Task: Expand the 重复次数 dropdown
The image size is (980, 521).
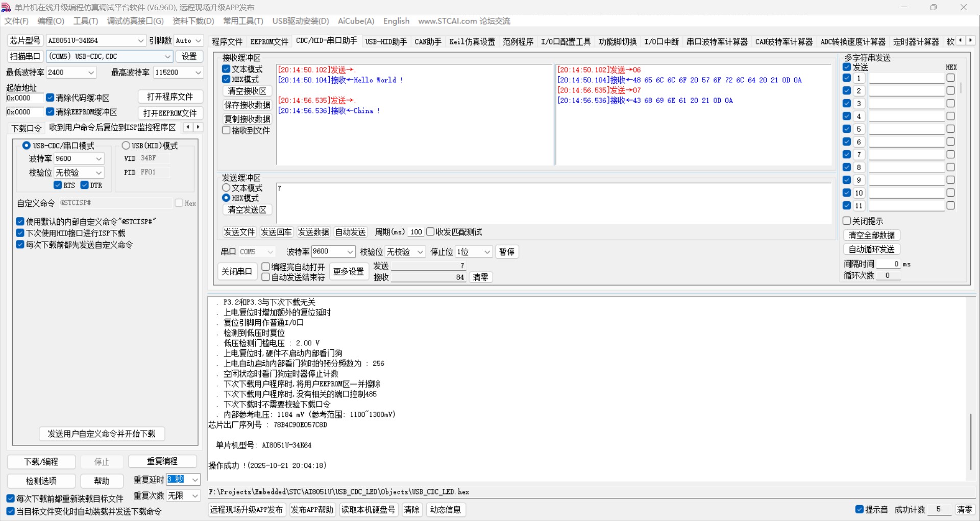Action: click(x=194, y=495)
